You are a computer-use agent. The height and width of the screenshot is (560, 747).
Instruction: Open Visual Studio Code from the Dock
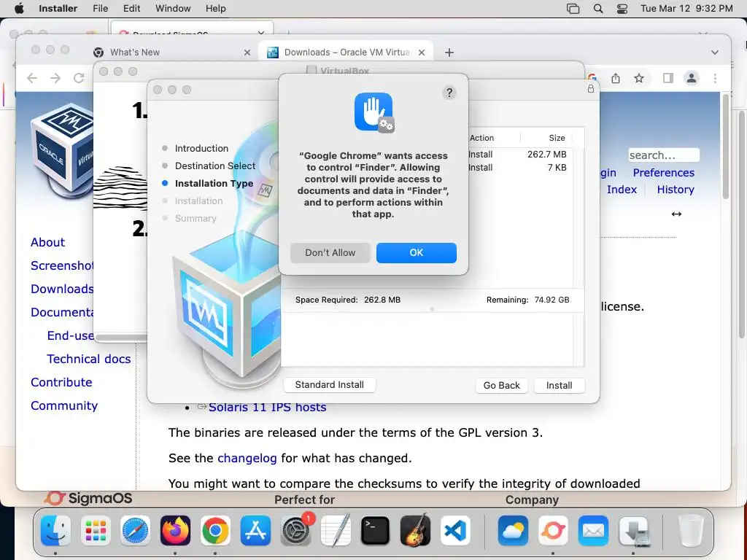coord(455,531)
